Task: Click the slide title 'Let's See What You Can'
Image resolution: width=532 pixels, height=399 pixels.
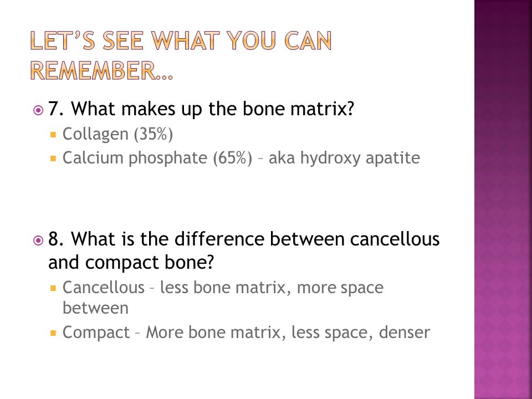Action: (x=181, y=40)
